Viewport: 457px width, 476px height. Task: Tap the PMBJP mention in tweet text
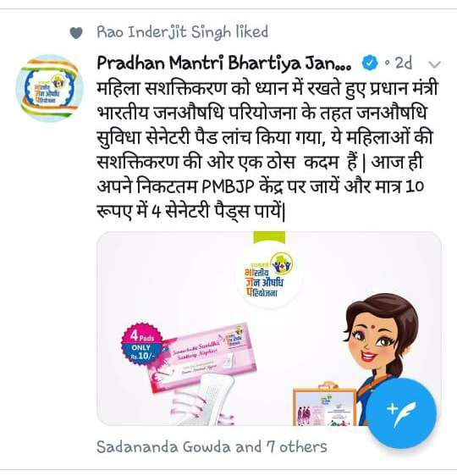(x=228, y=186)
